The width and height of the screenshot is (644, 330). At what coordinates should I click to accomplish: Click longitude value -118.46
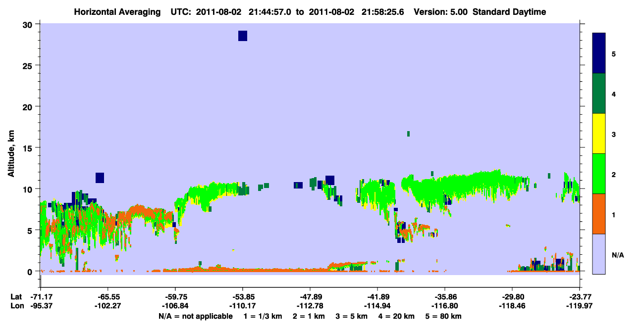(512, 306)
